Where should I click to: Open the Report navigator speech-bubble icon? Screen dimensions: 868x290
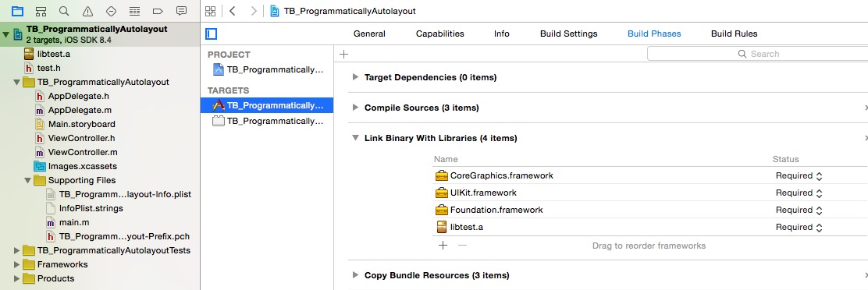(x=181, y=11)
